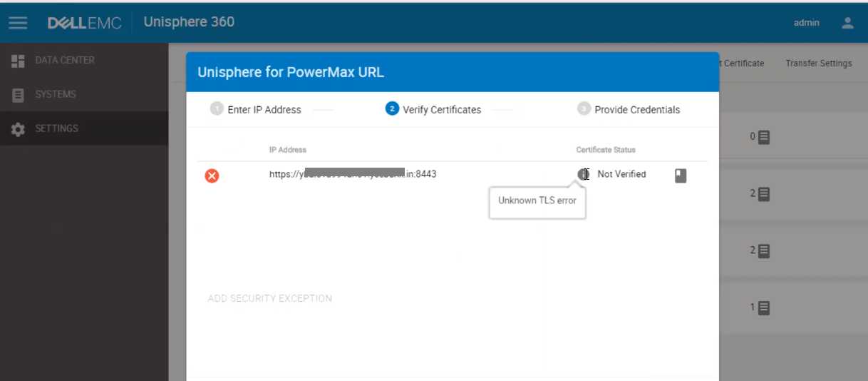Click the red error status icon
Screen dimensions: 868x381
[x=212, y=176]
